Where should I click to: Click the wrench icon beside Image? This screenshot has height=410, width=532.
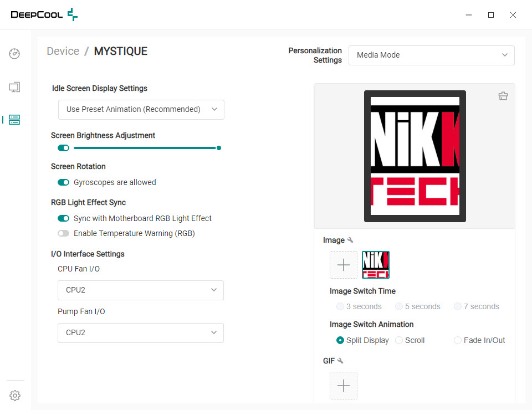350,240
